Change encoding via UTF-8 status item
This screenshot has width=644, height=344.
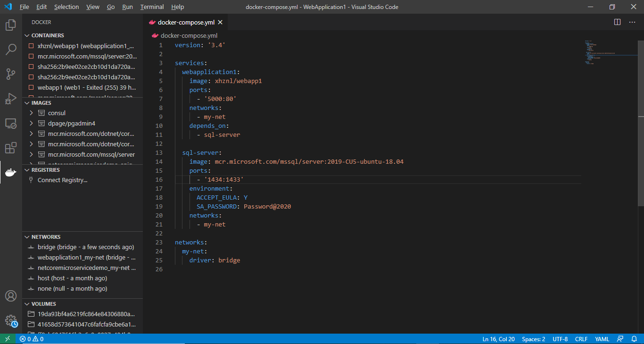[560, 339]
